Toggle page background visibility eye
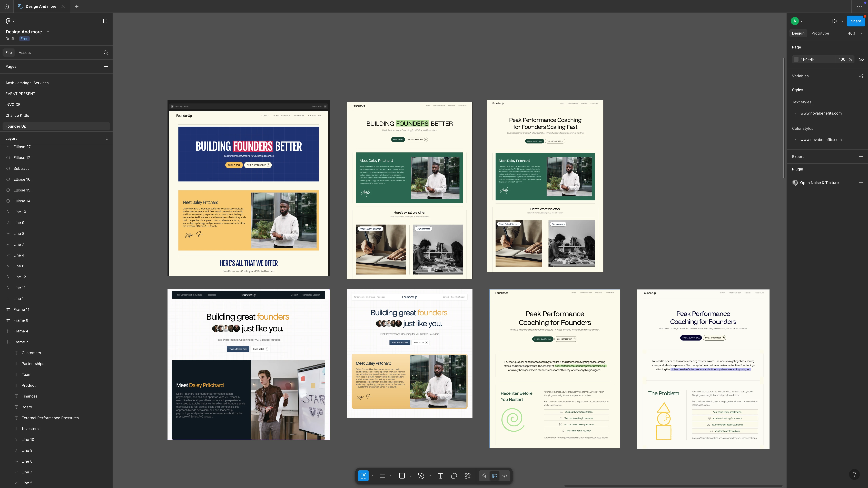This screenshot has width=868, height=488. pos(861,59)
